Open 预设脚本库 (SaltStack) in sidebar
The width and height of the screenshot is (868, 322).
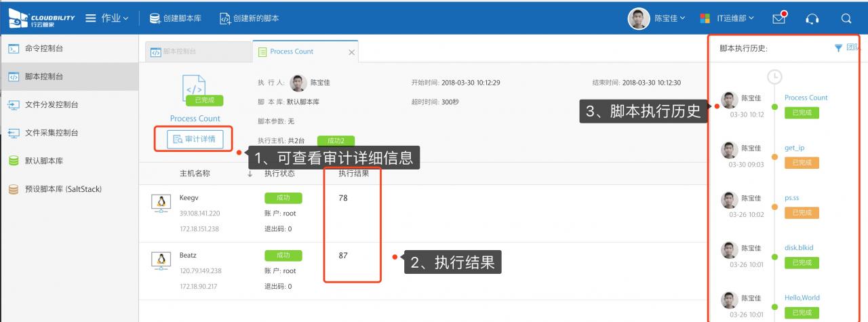coord(62,189)
